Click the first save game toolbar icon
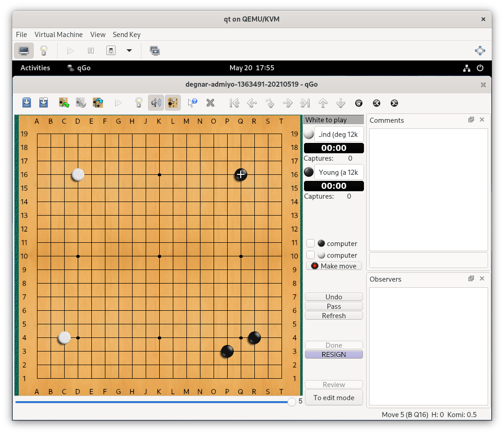The width and height of the screenshot is (504, 434). coord(27,103)
